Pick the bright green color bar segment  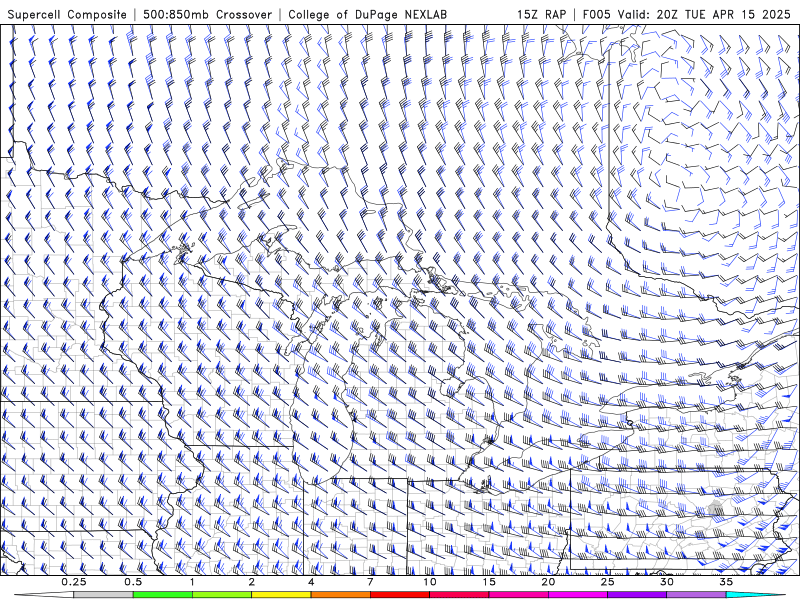point(163,595)
